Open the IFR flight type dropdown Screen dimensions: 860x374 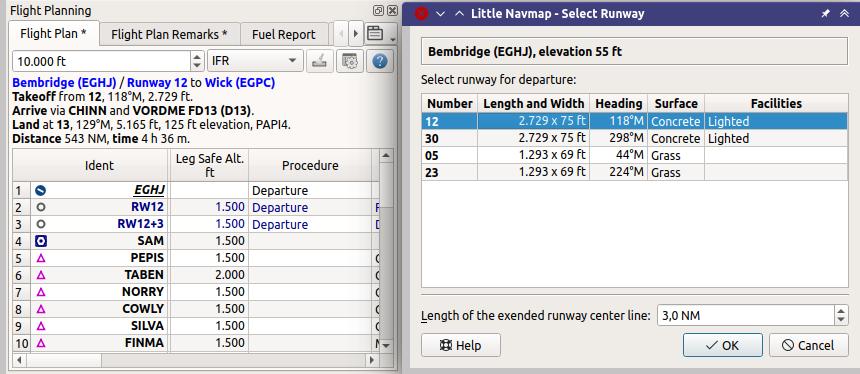tap(255, 61)
